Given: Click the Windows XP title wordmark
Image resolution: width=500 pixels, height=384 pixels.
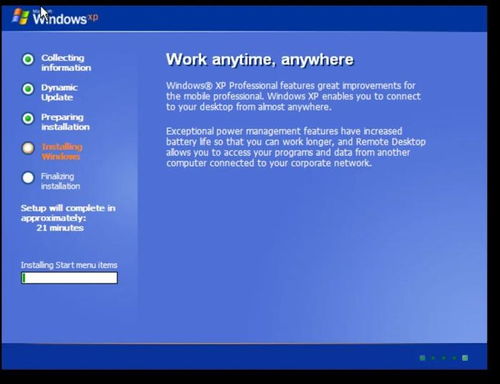Looking at the screenshot, I should 65,19.
